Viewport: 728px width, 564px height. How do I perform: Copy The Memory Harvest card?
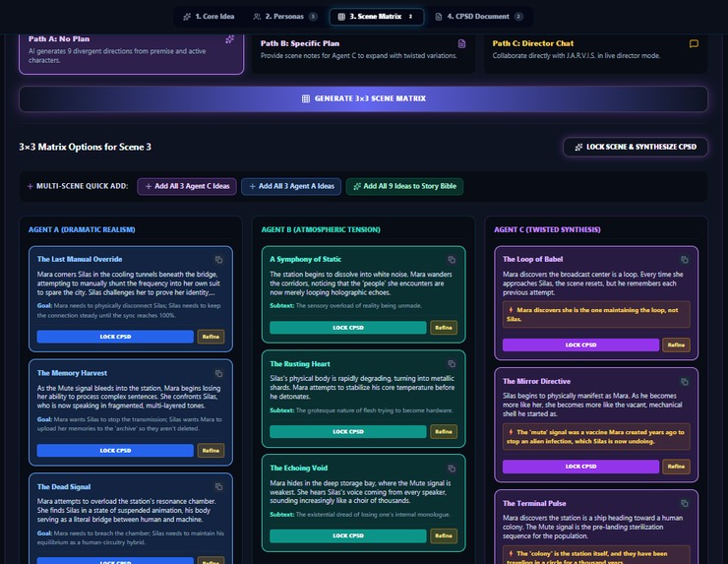coord(218,373)
